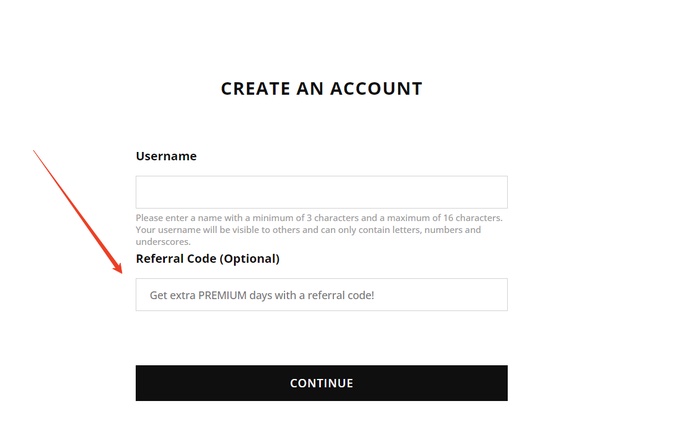Select the Referral Code (Optional) label
The height and width of the screenshot is (432, 700).
(207, 259)
